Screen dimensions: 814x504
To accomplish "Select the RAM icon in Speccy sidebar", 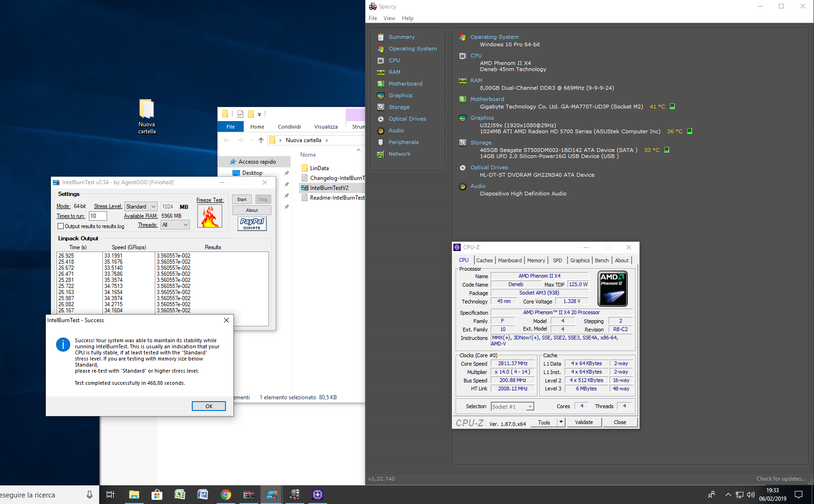I will pyautogui.click(x=381, y=72).
